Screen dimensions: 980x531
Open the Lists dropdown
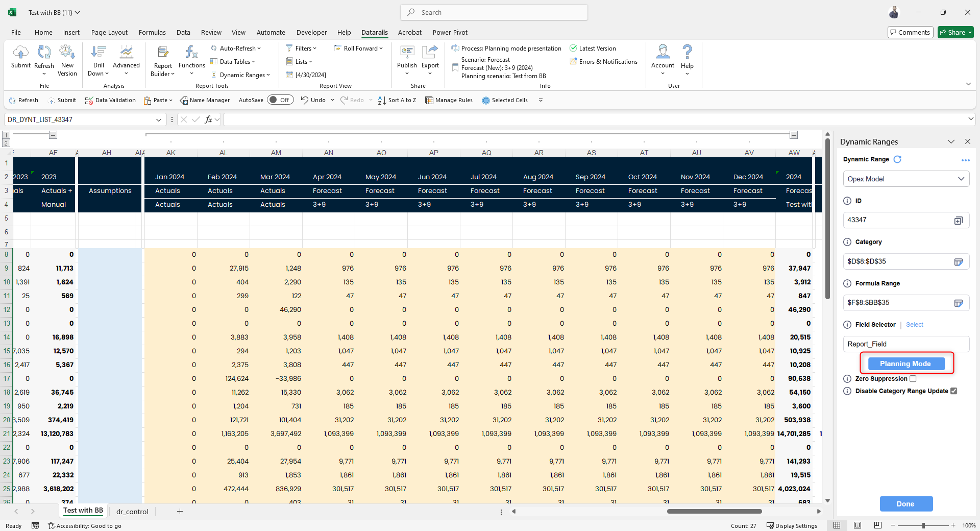pyautogui.click(x=299, y=62)
